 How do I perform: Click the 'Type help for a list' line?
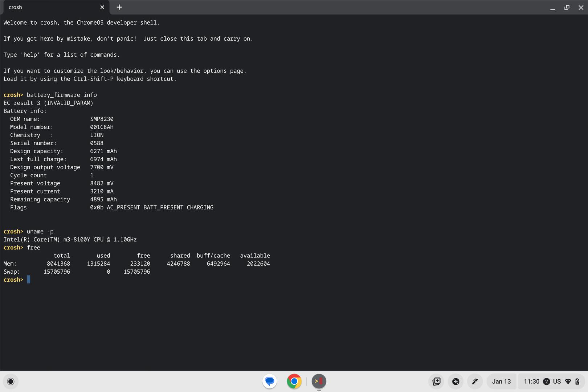pos(62,55)
